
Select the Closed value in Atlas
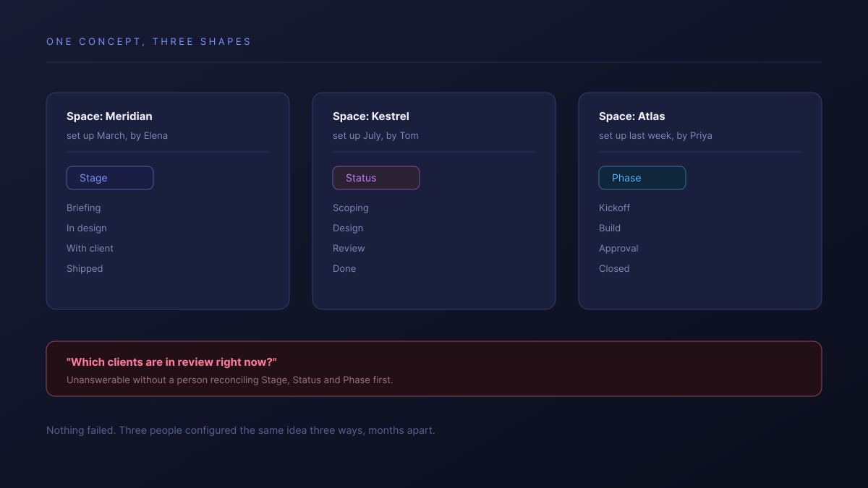click(x=614, y=269)
